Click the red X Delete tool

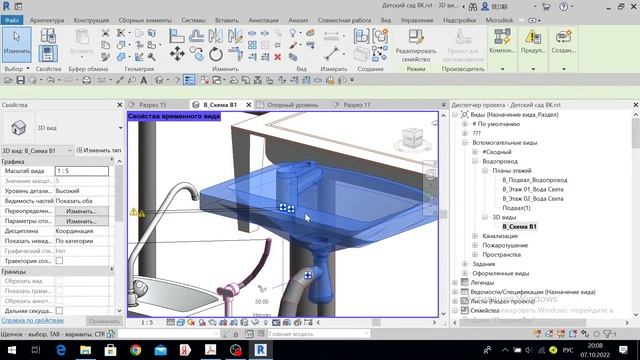pyautogui.click(x=278, y=57)
